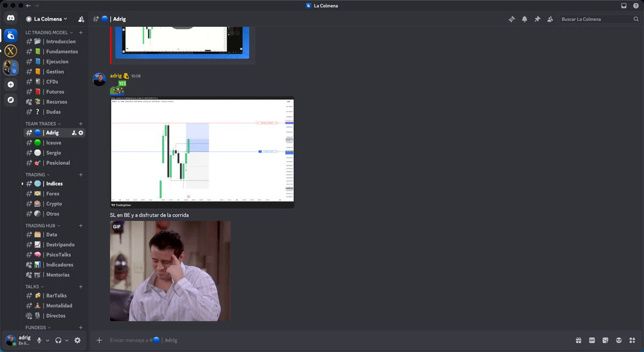Open the gold X server icon
The height and width of the screenshot is (352, 644).
(x=11, y=51)
